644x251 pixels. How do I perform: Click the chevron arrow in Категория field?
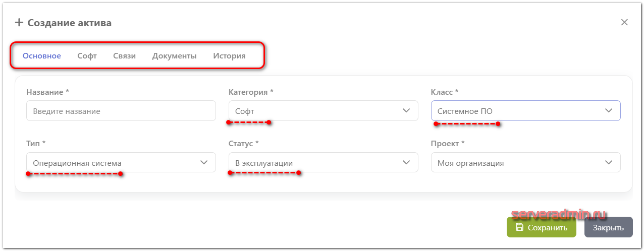pos(406,111)
